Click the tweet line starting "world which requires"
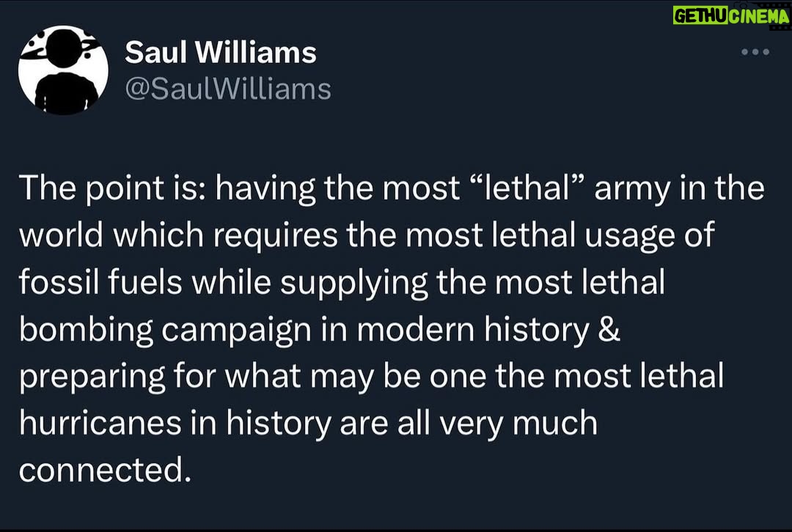792x532 pixels. click(x=367, y=236)
